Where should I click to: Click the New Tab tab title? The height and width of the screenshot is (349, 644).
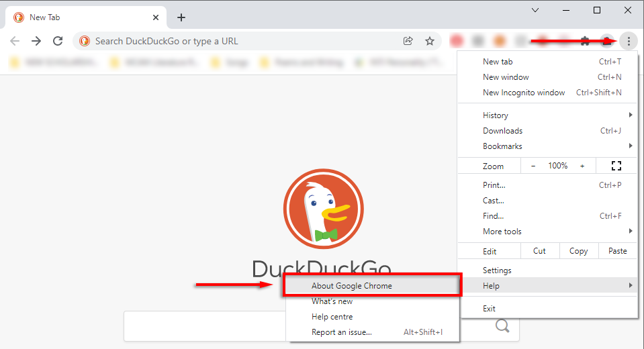click(x=45, y=17)
